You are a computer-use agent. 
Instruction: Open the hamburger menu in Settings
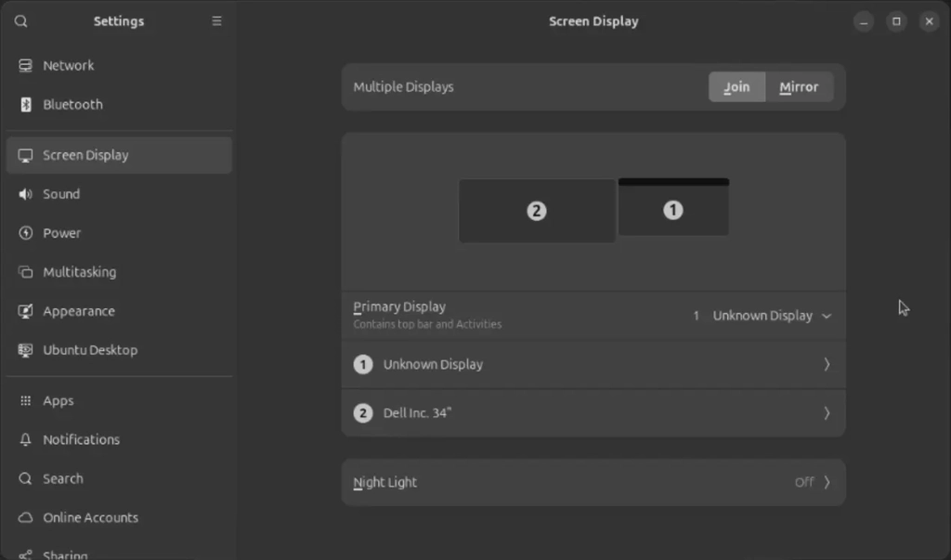point(216,20)
